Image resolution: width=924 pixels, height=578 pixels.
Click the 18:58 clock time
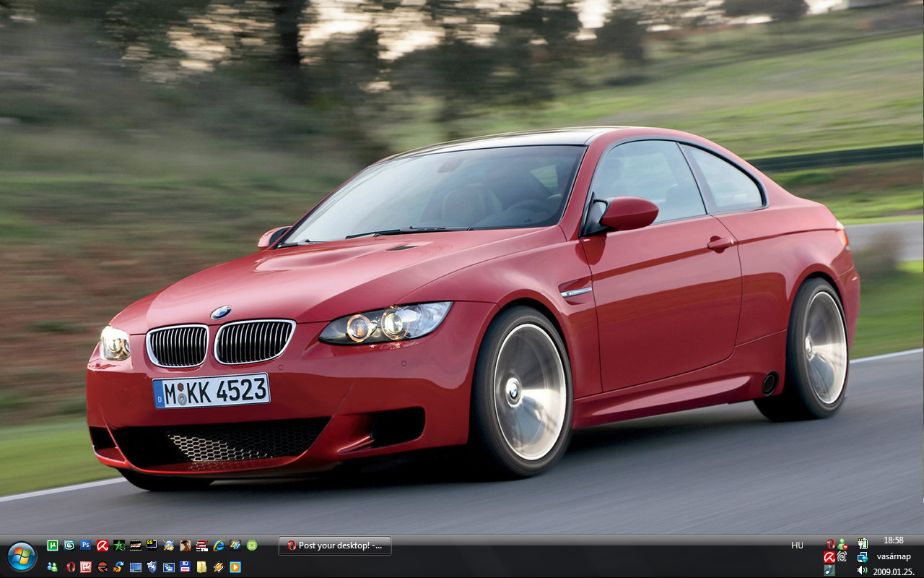893,540
